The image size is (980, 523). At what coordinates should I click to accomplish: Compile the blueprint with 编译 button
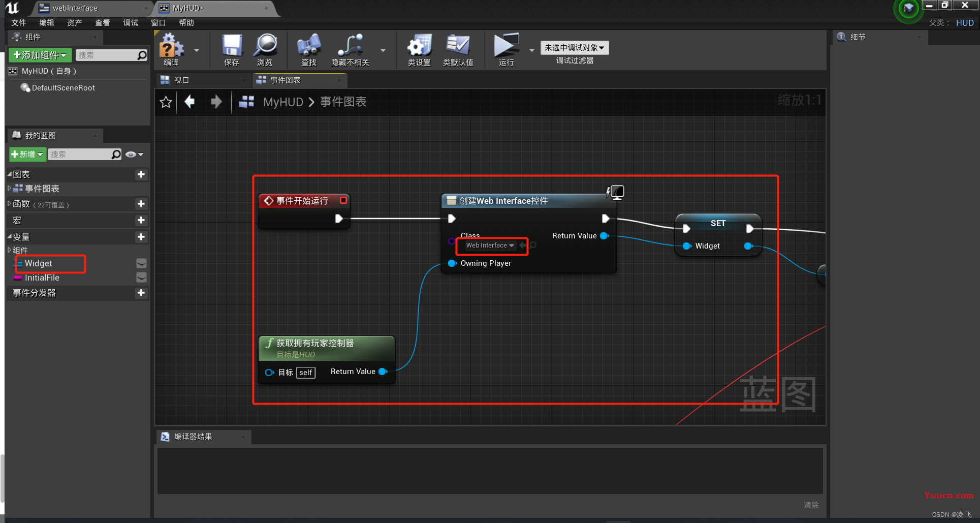171,50
